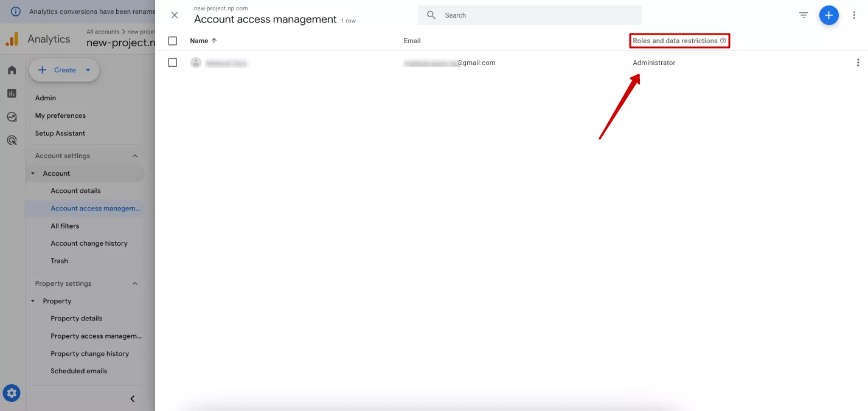Open the more options menu in panel header

pos(854,15)
